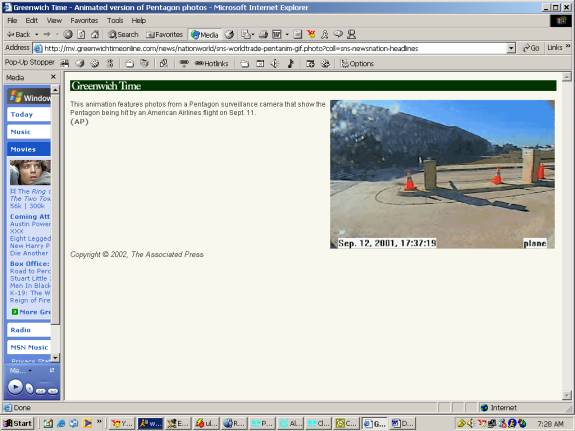The height and width of the screenshot is (431, 575).
Task: Undock the media player icon
Action: pos(52,370)
